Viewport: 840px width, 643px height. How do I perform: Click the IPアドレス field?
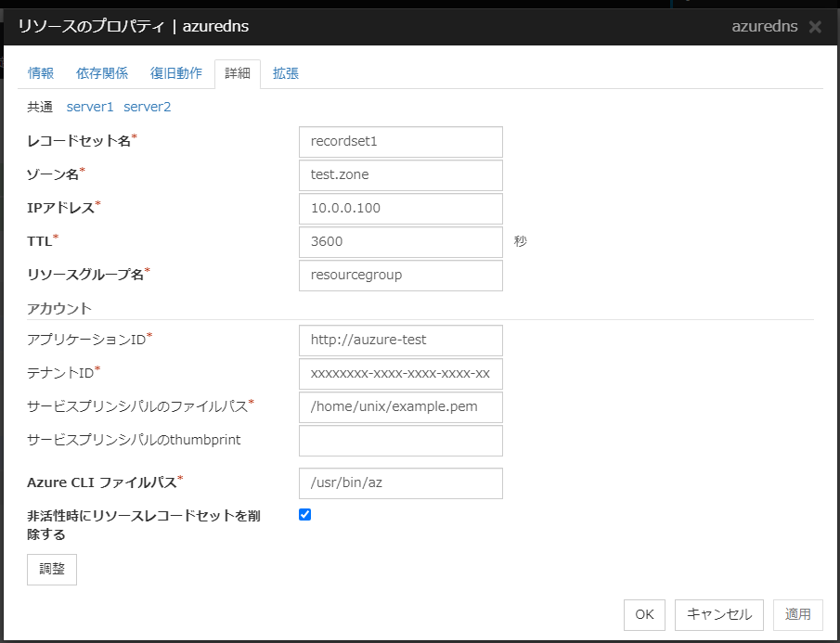[401, 209]
